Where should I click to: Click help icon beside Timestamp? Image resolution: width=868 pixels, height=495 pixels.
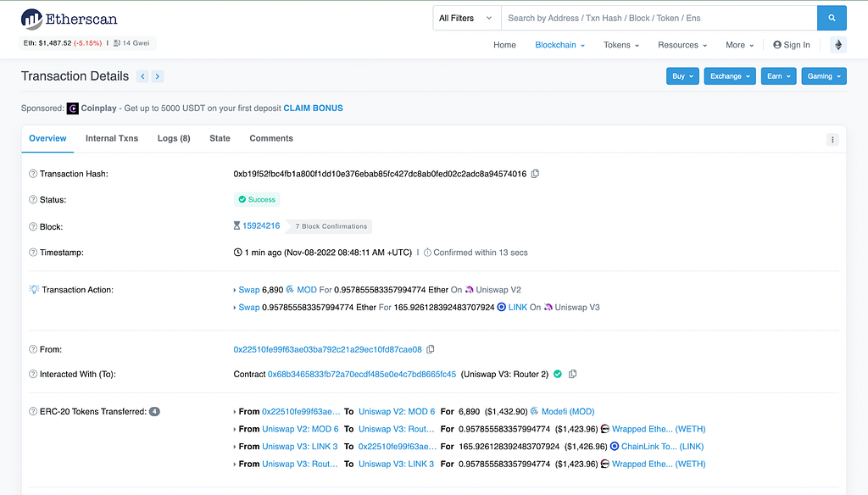pyautogui.click(x=33, y=253)
